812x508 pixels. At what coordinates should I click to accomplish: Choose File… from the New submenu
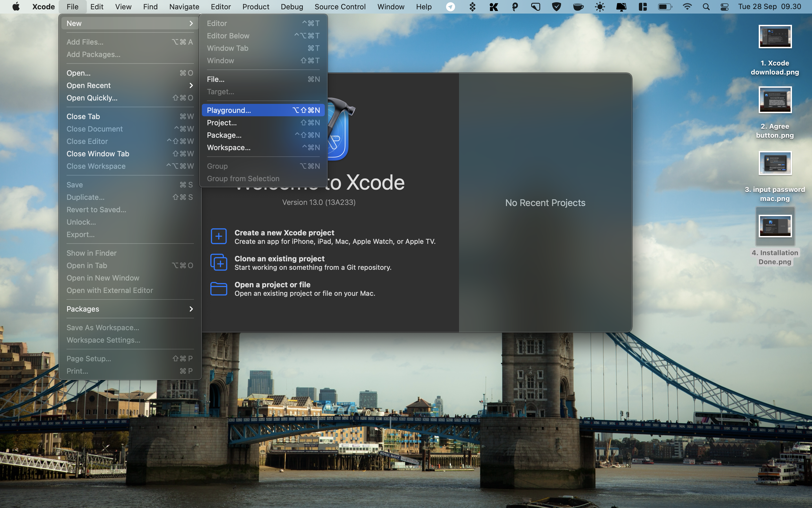[x=263, y=79]
